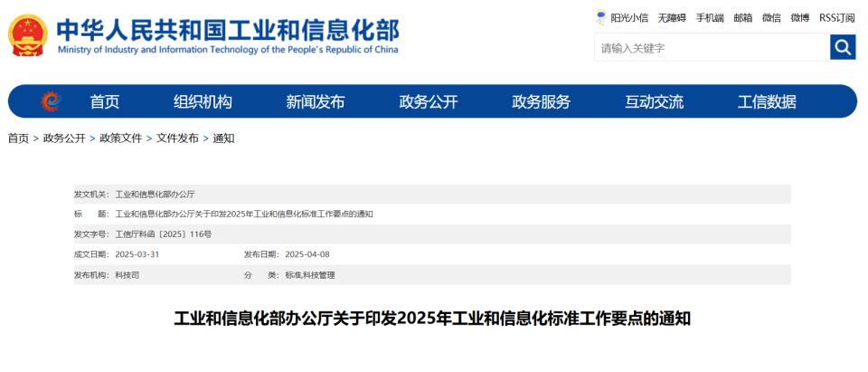Open the 政务公开 navigation item

pyautogui.click(x=429, y=102)
